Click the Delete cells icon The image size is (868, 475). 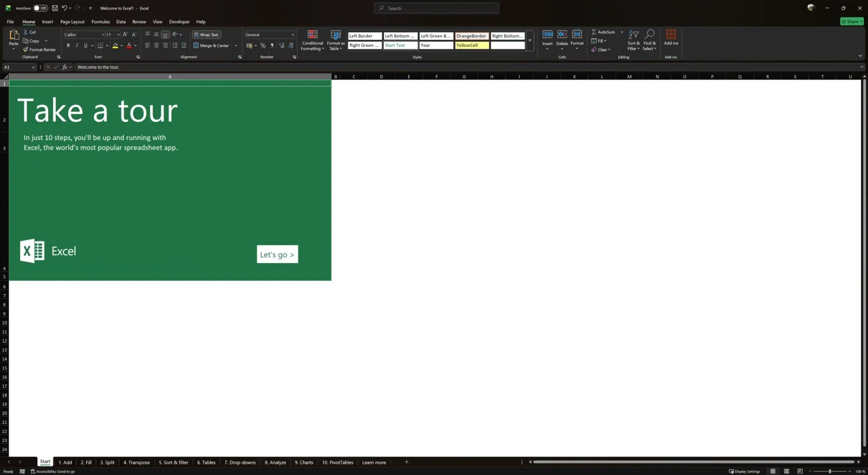click(562, 35)
